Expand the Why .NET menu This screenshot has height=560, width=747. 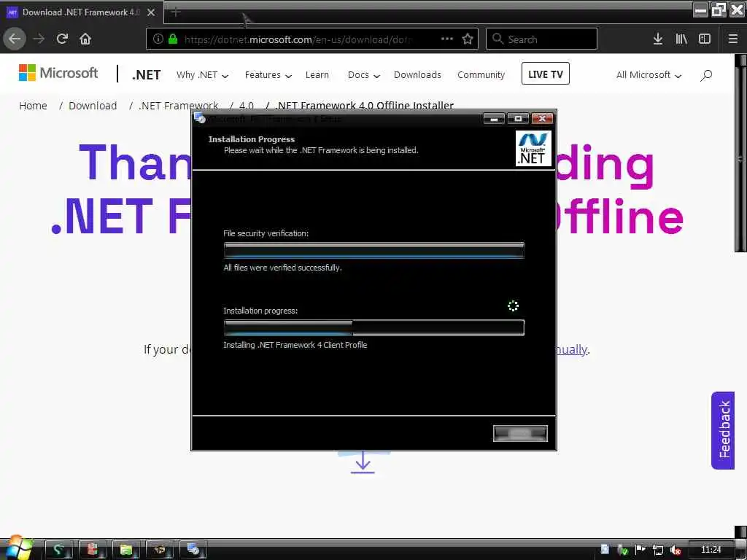click(x=202, y=75)
